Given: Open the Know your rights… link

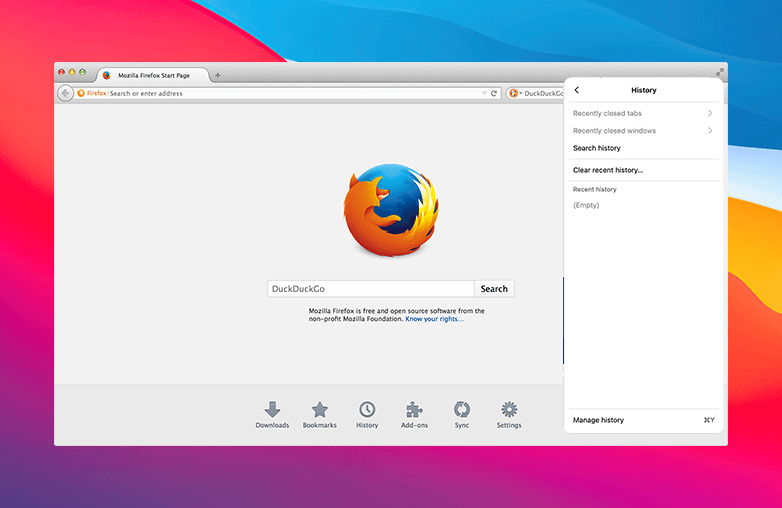Looking at the screenshot, I should (434, 319).
